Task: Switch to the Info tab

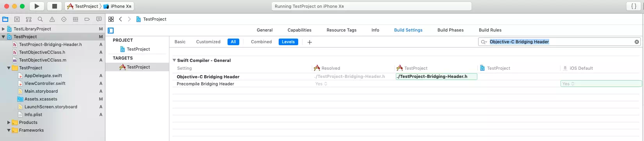Action: [x=375, y=30]
